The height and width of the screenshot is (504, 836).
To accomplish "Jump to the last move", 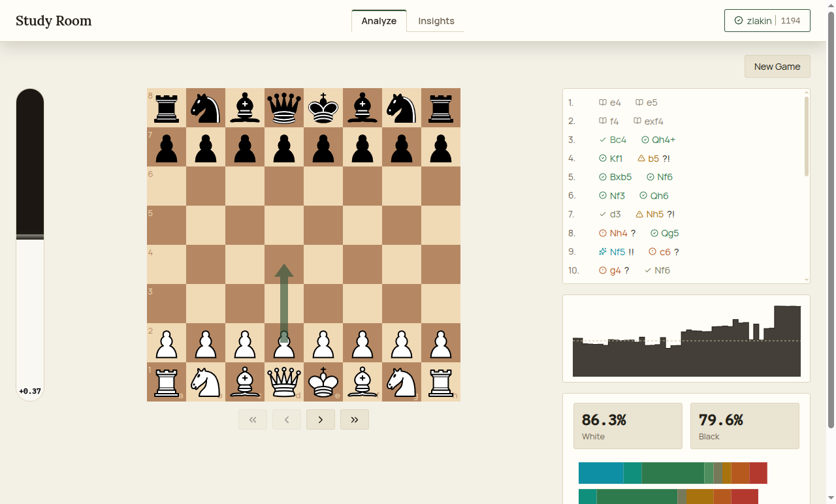I will (x=355, y=420).
